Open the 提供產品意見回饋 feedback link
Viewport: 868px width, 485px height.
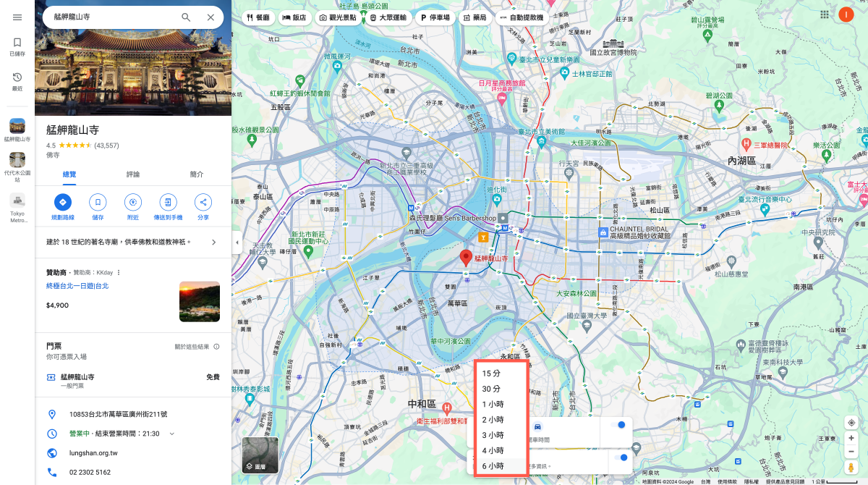tap(786, 481)
